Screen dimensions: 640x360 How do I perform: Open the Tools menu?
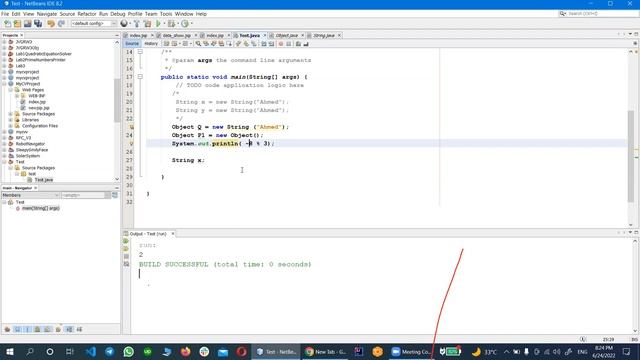(166, 14)
